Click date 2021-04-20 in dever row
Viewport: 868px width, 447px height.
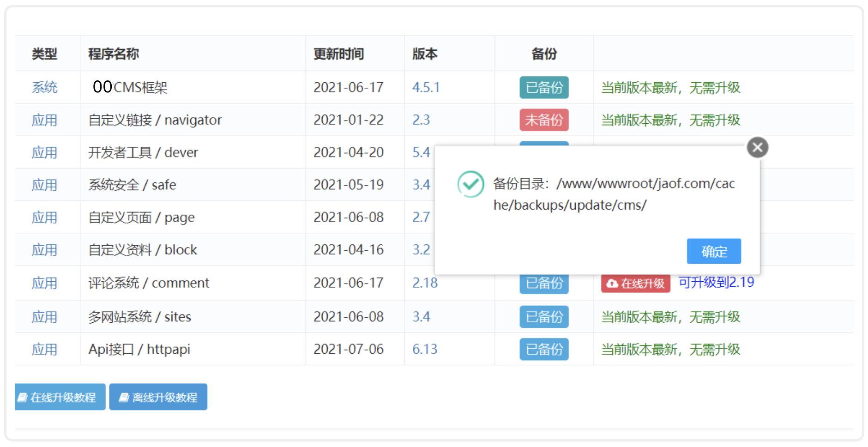(x=349, y=152)
